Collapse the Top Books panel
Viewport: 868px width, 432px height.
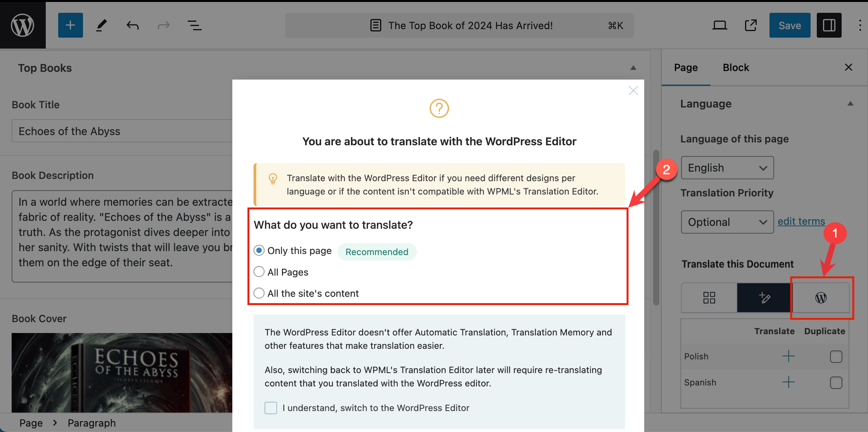(633, 68)
